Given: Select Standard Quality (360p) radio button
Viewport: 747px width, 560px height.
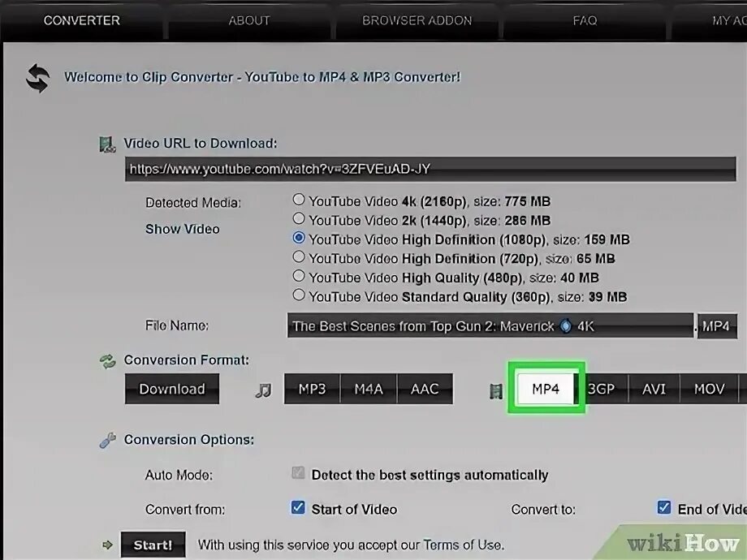Looking at the screenshot, I should point(299,295).
